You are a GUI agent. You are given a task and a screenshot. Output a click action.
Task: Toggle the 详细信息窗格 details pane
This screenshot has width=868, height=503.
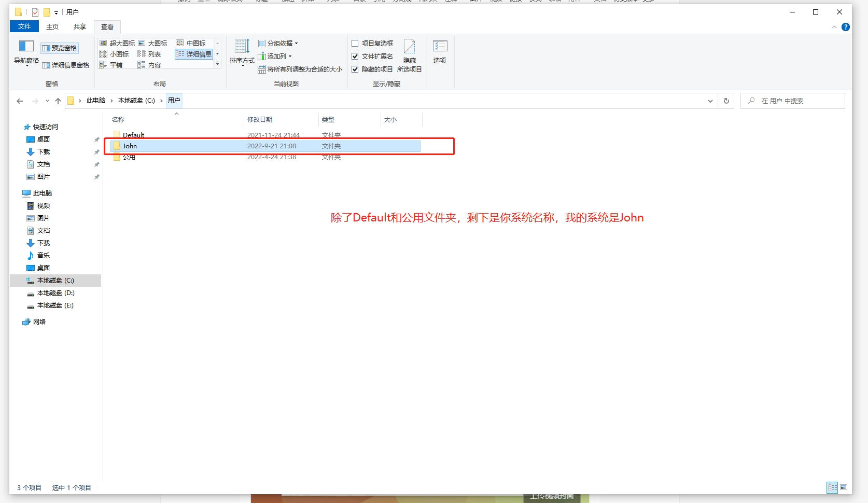(66, 65)
